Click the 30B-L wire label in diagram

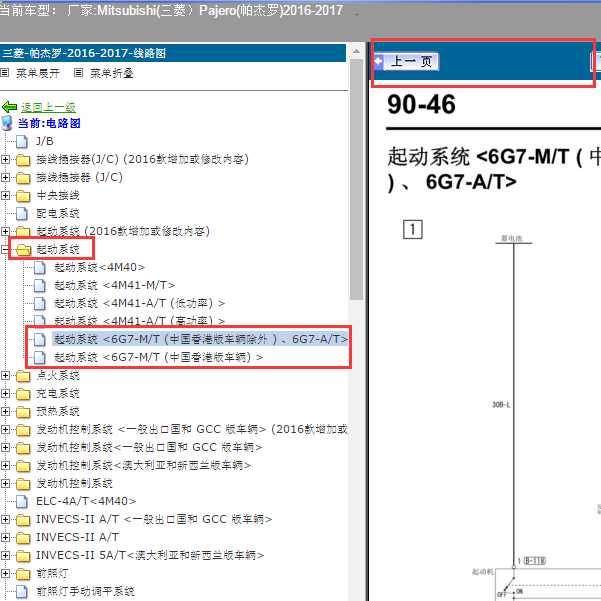[501, 405]
